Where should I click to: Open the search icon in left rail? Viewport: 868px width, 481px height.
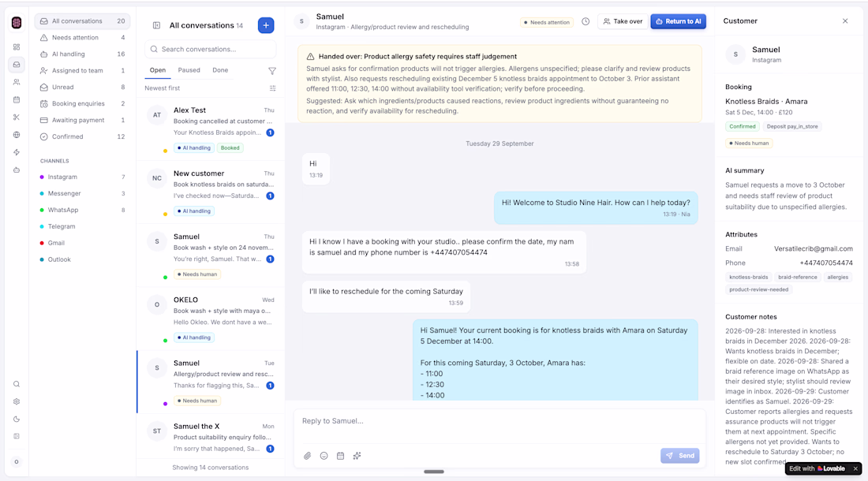click(x=17, y=384)
